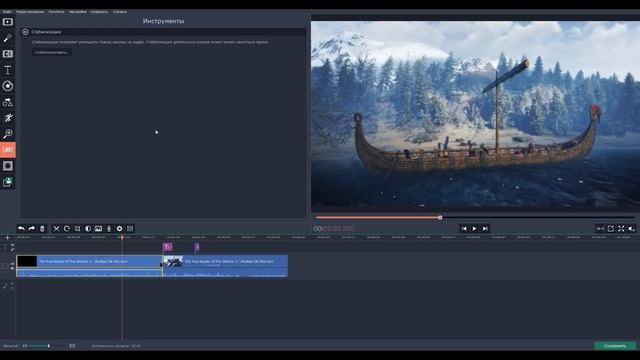Add a new track with plus icon
Screen dimensions: 640x360
[7, 238]
